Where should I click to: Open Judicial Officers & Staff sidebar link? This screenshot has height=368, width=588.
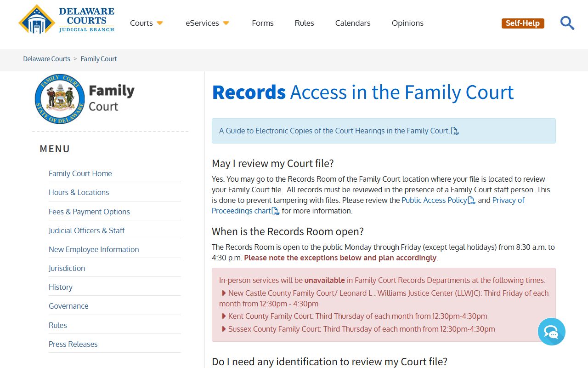(87, 230)
